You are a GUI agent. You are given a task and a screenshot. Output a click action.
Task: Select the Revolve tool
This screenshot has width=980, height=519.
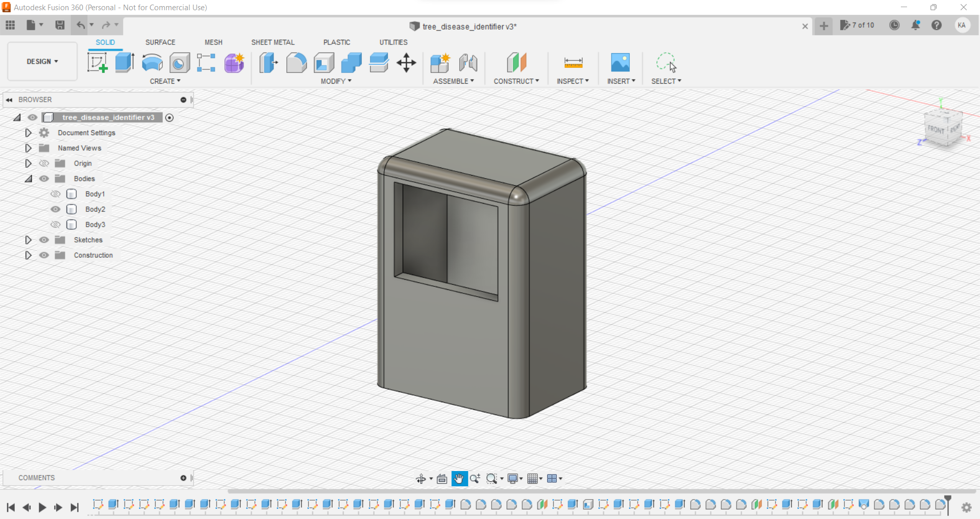[152, 63]
